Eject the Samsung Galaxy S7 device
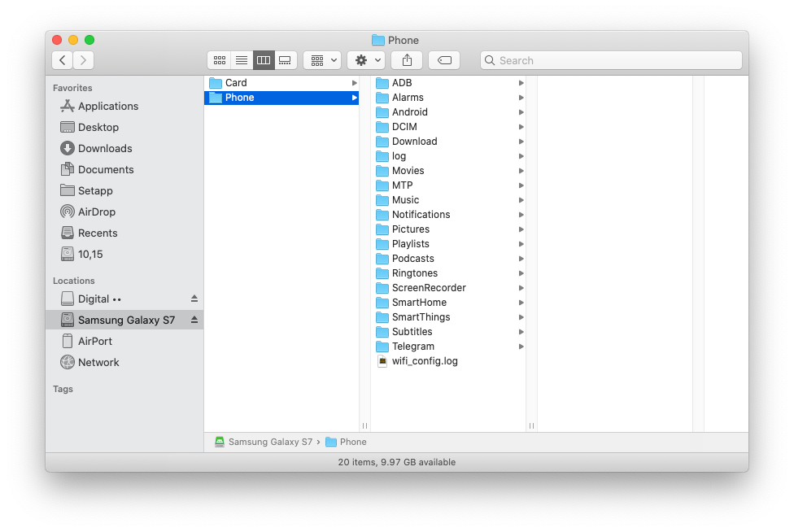 [194, 320]
